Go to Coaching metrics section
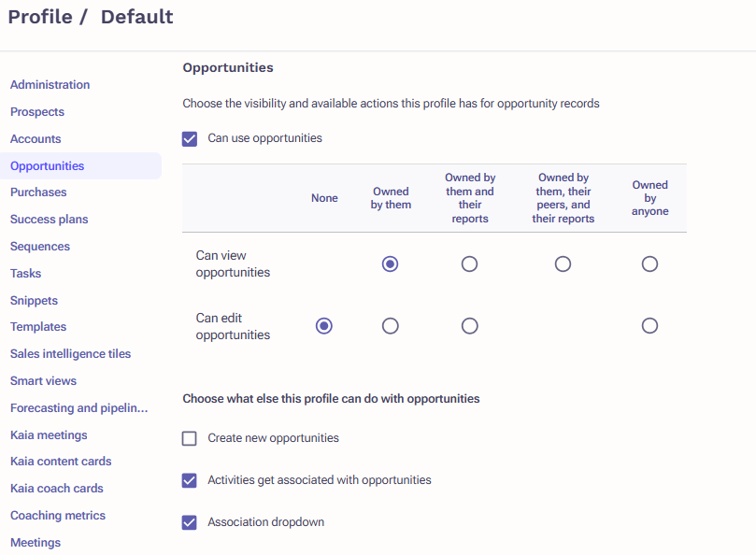Screen dimensions: 756x555 pos(58,515)
